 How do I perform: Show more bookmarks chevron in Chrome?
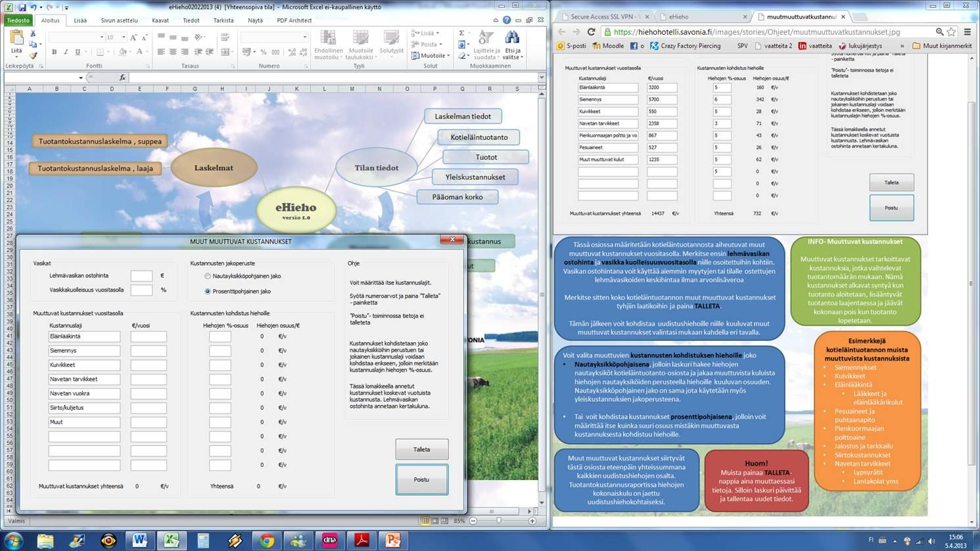902,46
